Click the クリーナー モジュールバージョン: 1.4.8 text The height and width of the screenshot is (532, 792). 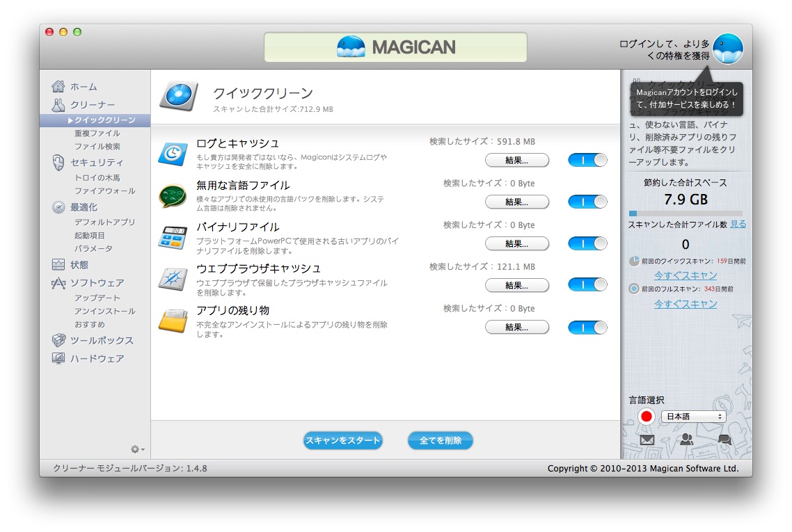point(130,469)
